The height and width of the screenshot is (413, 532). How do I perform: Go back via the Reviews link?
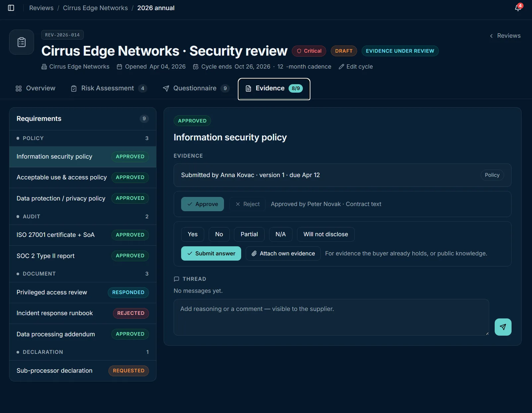coord(505,36)
